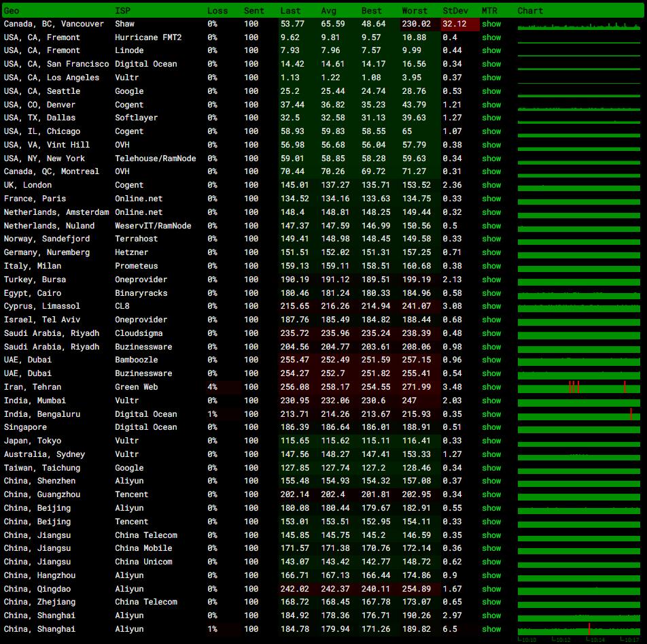This screenshot has height=644, width=647.
Task: Show MTR for San Francisco Digital Ocean
Action: pyautogui.click(x=491, y=64)
